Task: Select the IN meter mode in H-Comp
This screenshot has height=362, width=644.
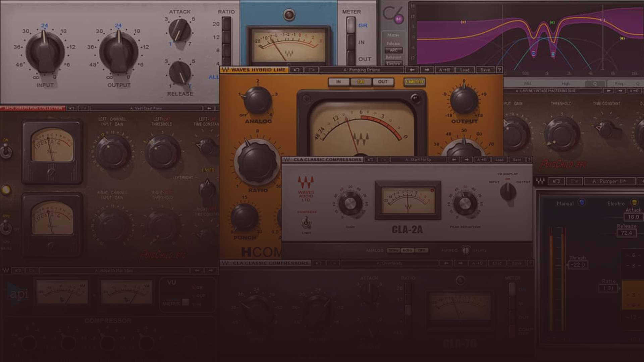Action: [338, 82]
